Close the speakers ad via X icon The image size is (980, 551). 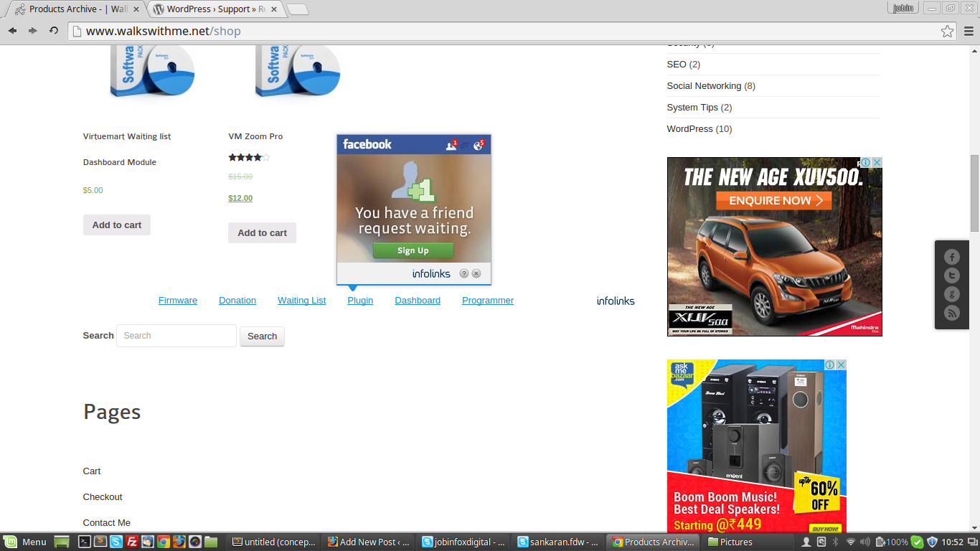(x=841, y=365)
